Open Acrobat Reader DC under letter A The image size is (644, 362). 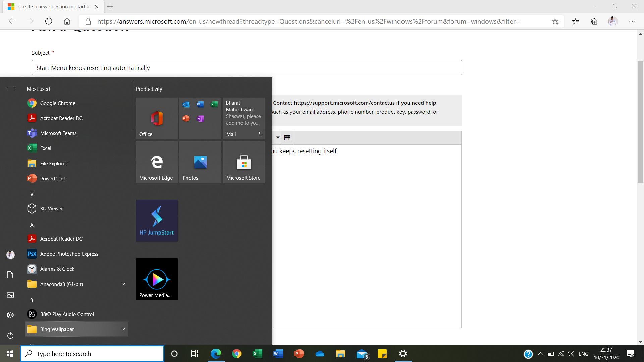[76, 239]
